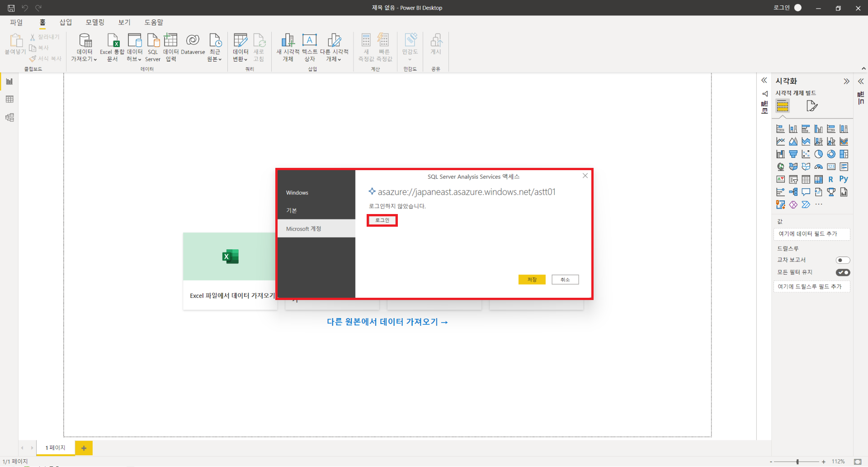The image size is (868, 467).
Task: Expand the Fields pane chevron on far right
Action: 861,81
